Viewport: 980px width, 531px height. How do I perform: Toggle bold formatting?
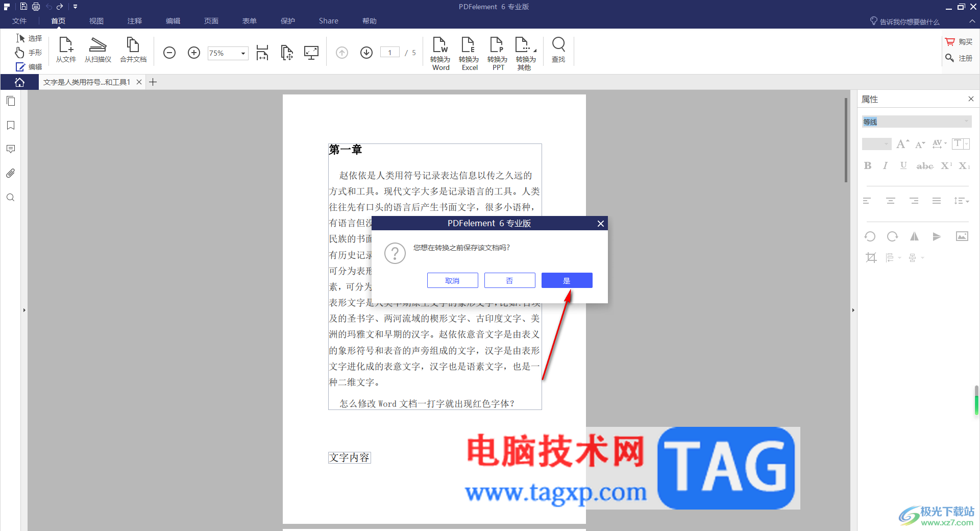click(x=868, y=165)
